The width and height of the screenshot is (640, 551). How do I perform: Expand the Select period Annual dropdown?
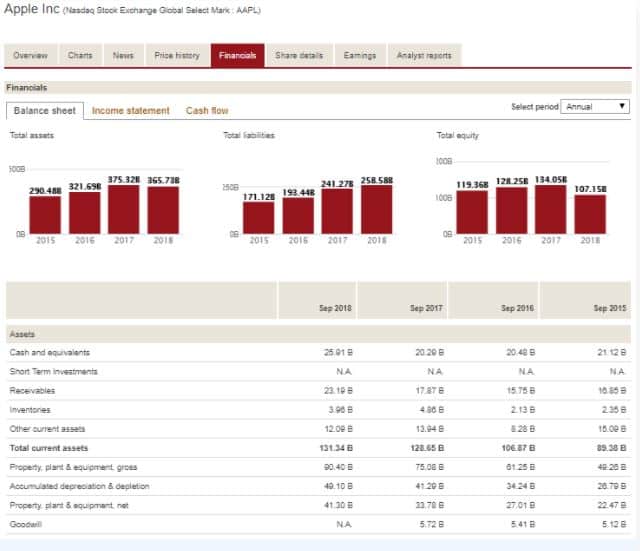595,107
